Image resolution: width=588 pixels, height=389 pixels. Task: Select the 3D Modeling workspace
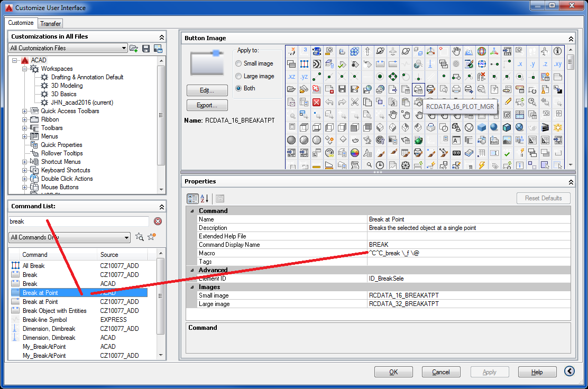(67, 86)
